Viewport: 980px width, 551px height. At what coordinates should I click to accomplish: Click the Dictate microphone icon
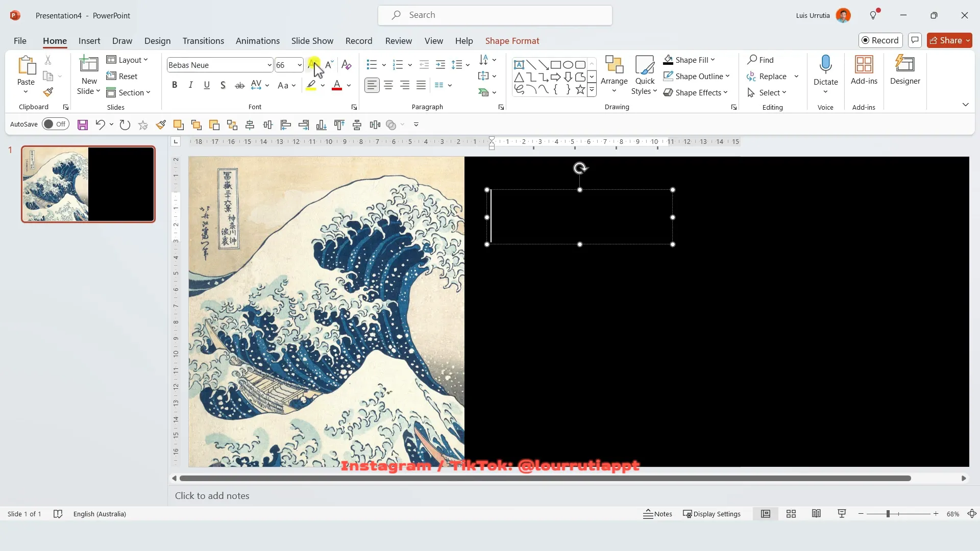tap(825, 65)
